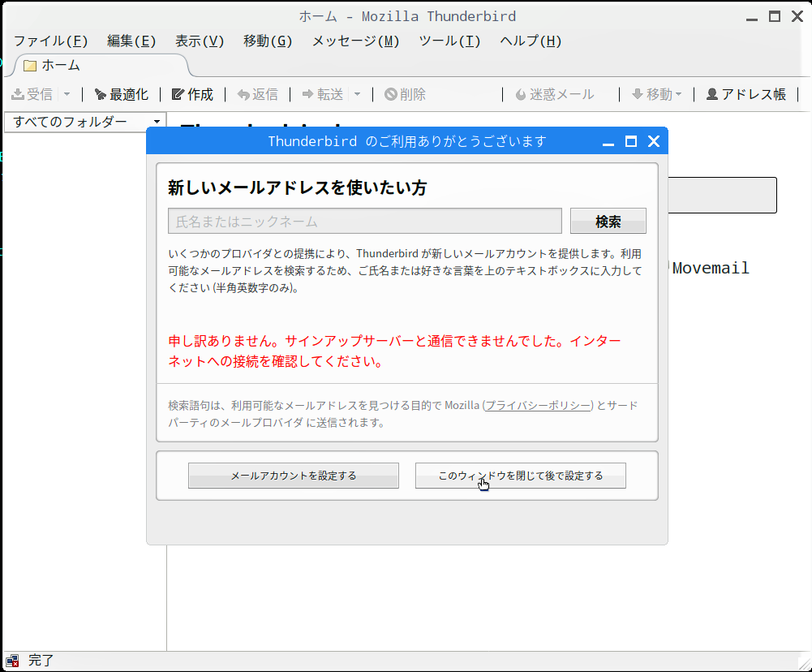Open the dropdown arrow beside 転送
The width and height of the screenshot is (812, 672).
pyautogui.click(x=357, y=94)
